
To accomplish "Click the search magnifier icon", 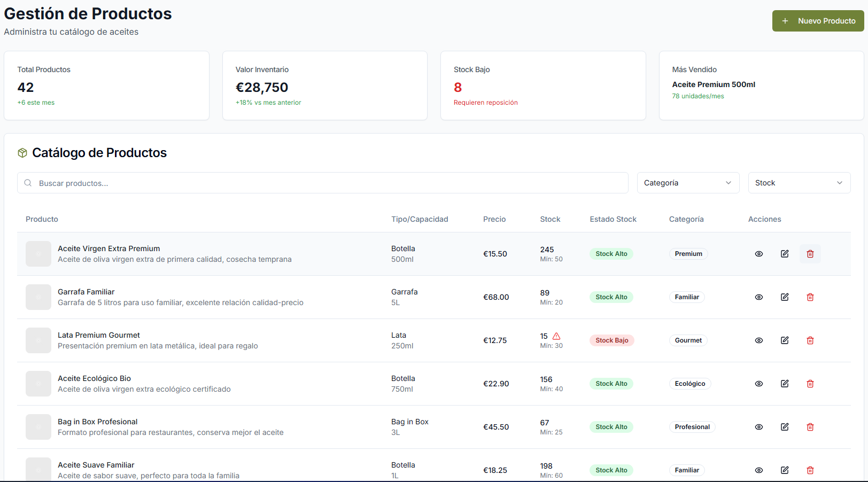I will (28, 183).
